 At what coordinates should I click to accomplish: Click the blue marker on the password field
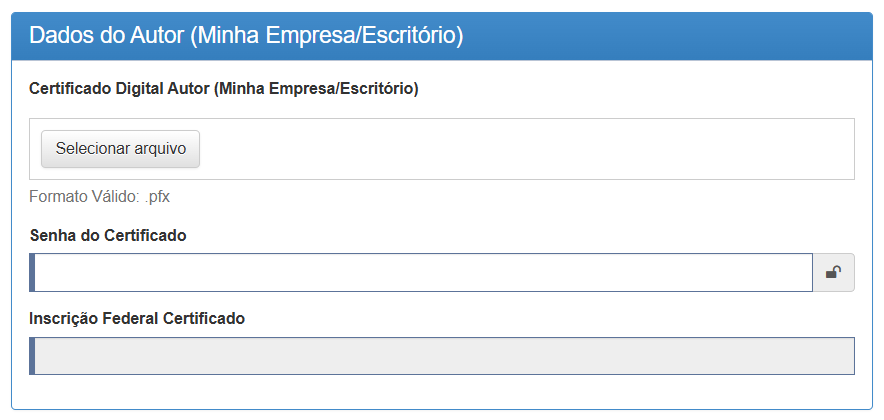pos(33,272)
